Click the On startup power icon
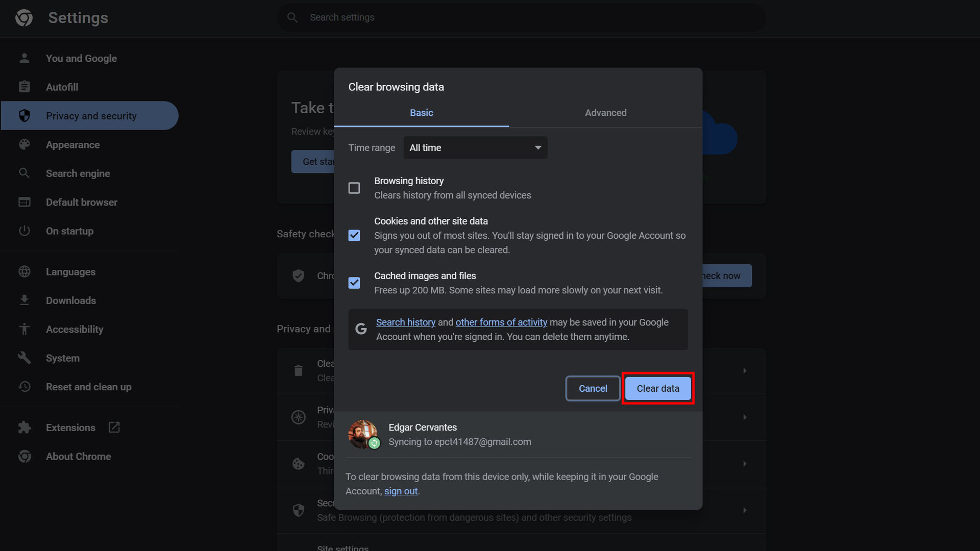The width and height of the screenshot is (980, 551). click(x=24, y=231)
